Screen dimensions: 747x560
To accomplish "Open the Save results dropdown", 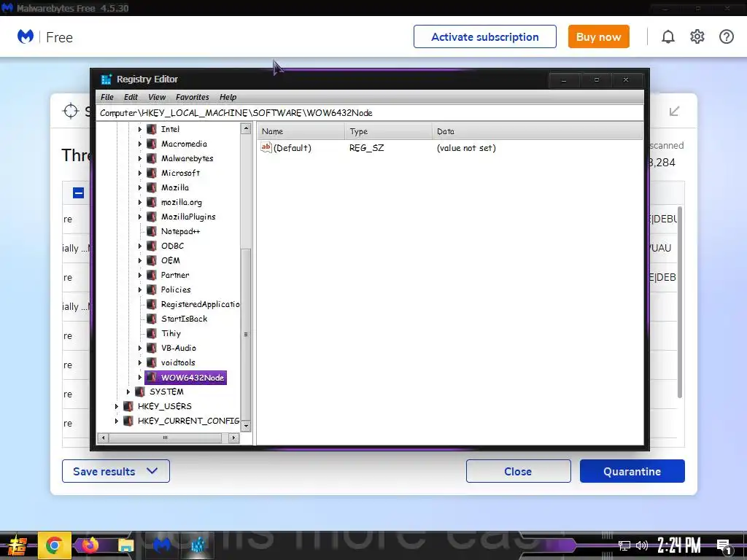I will 116,471.
